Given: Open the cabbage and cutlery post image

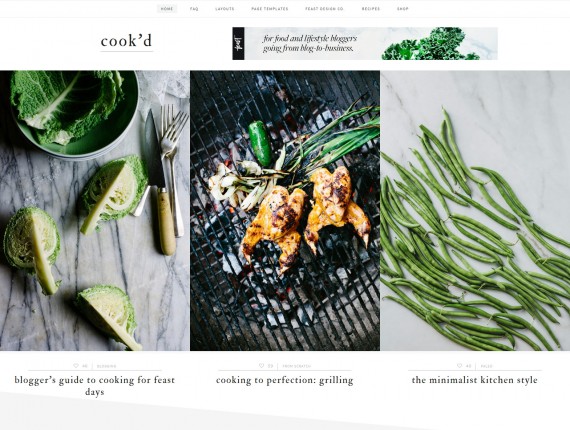Looking at the screenshot, I should click(95, 210).
